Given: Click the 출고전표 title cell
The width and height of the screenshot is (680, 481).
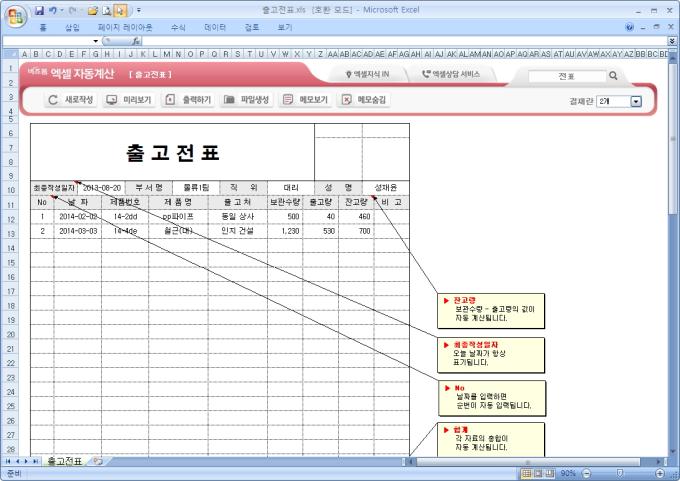Looking at the screenshot, I should coord(173,152).
